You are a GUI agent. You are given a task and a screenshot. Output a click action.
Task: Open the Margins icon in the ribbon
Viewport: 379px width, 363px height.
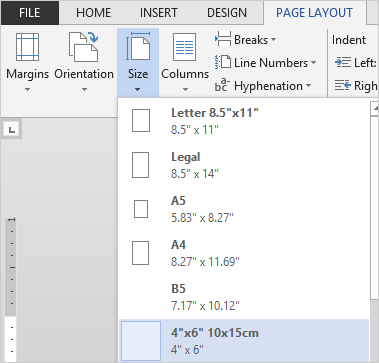click(x=27, y=47)
